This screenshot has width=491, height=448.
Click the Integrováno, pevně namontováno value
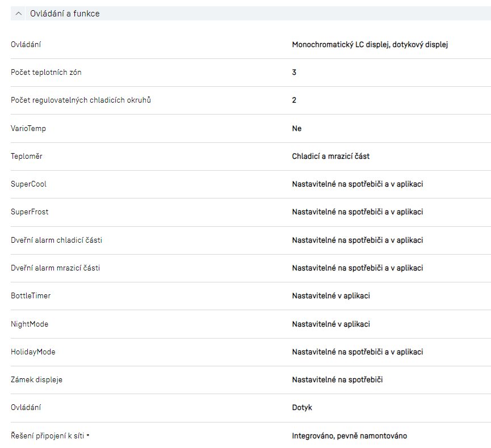349,436
